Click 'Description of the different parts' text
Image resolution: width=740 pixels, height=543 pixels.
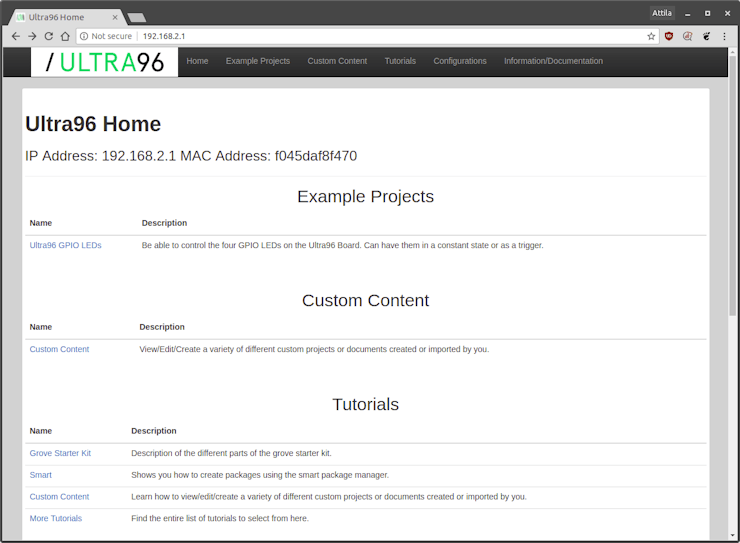(x=231, y=453)
